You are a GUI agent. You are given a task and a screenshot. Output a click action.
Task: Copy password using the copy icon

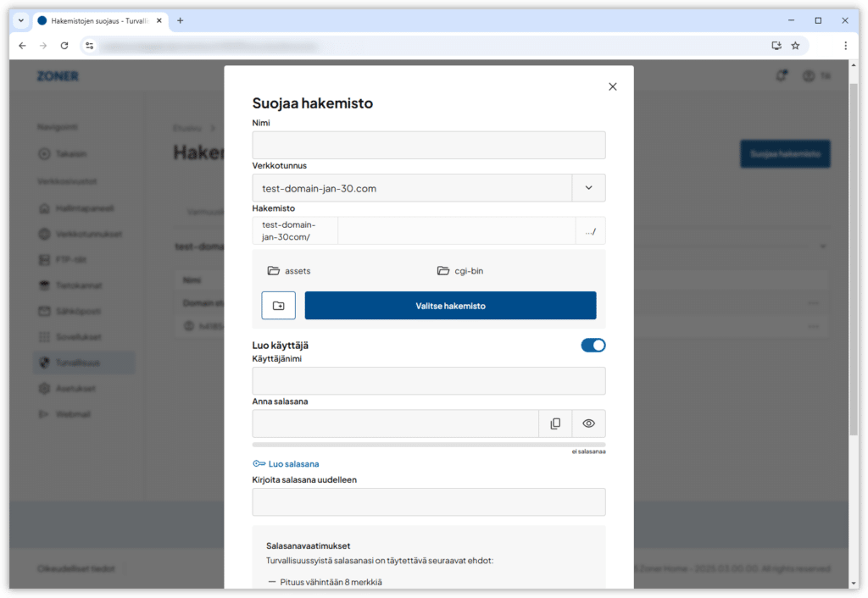click(x=555, y=424)
